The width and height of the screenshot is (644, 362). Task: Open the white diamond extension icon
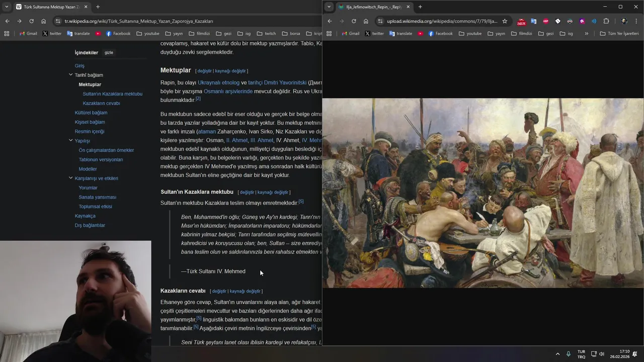[x=558, y=21]
